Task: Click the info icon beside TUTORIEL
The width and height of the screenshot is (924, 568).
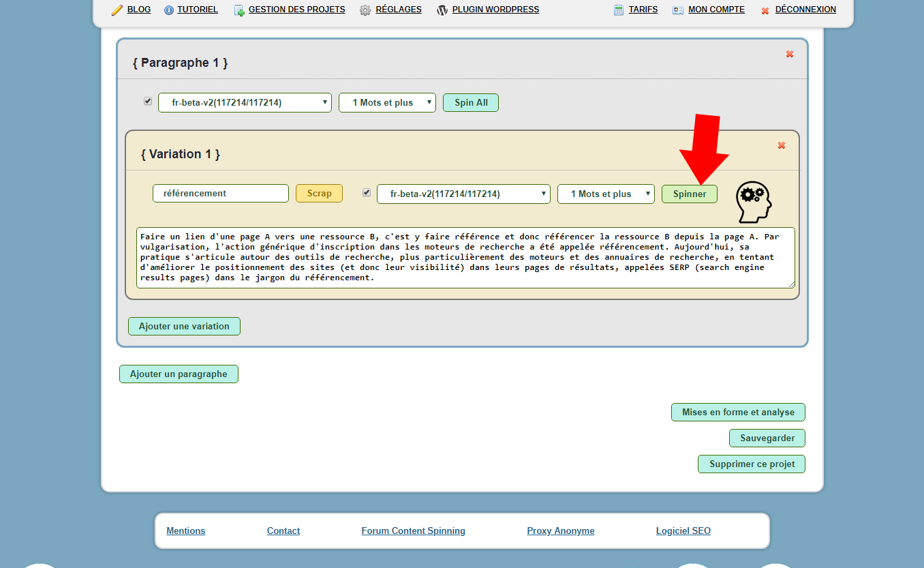Action: tap(169, 10)
